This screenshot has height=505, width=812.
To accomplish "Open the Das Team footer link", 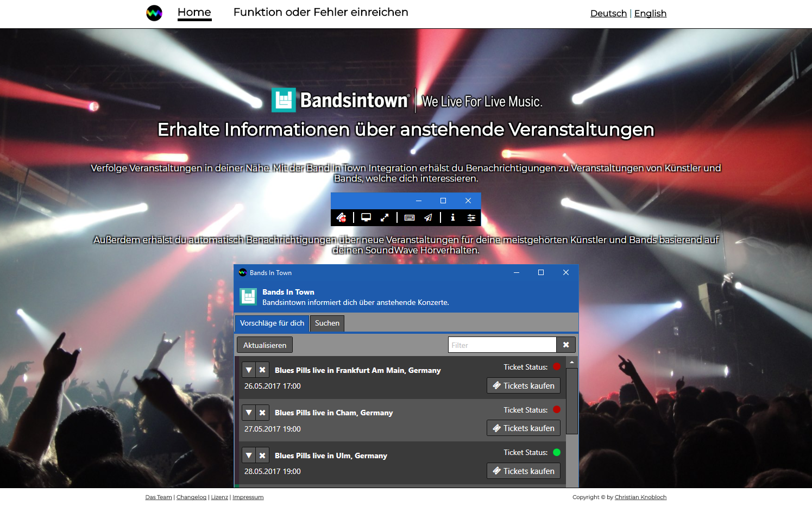I will (159, 497).
